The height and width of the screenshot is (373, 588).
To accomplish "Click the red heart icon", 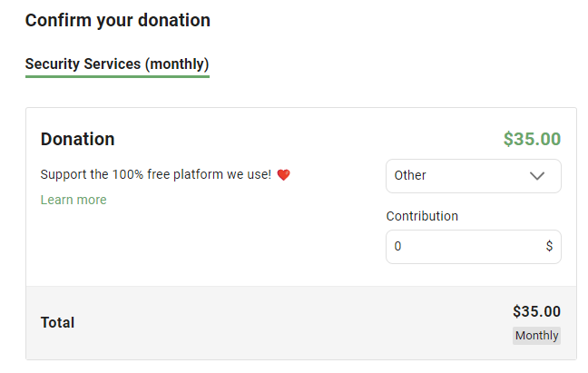I will pyautogui.click(x=283, y=174).
